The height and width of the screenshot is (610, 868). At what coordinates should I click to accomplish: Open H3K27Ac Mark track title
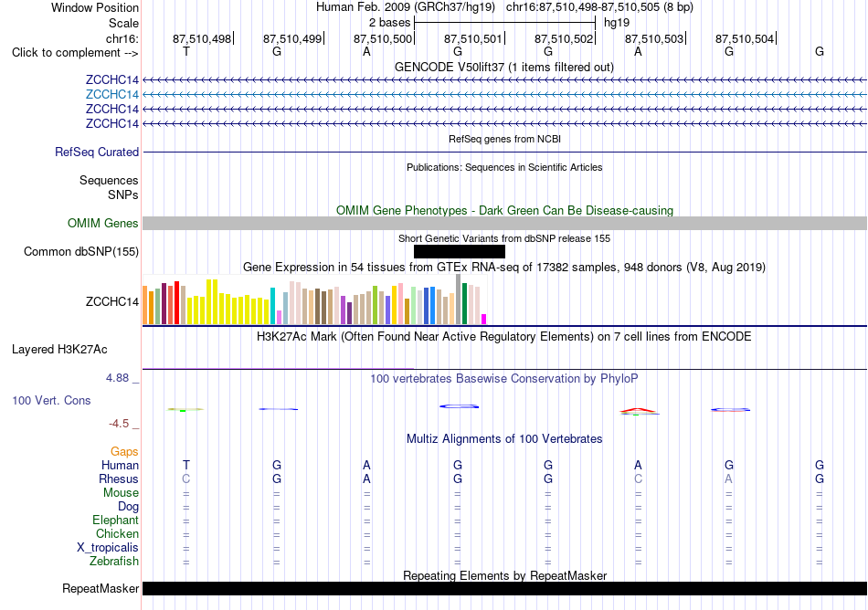click(503, 337)
